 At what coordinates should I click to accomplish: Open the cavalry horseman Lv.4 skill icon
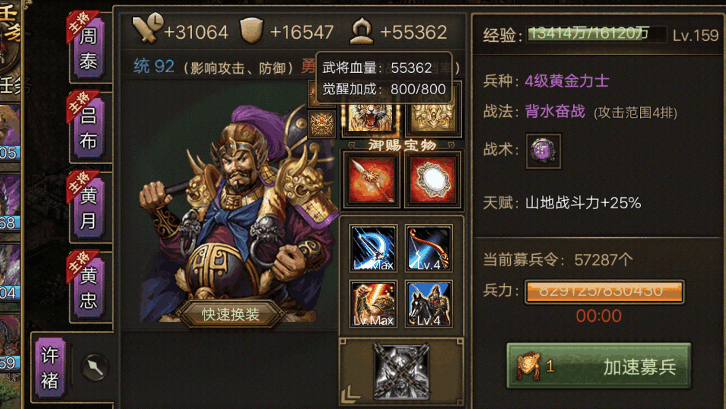click(x=429, y=304)
